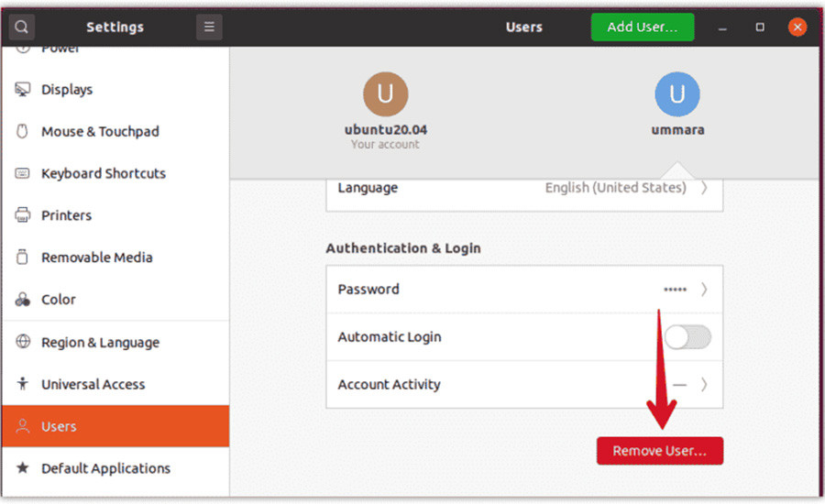Open Color settings panel
Image resolution: width=825 pixels, height=504 pixels.
(115, 300)
